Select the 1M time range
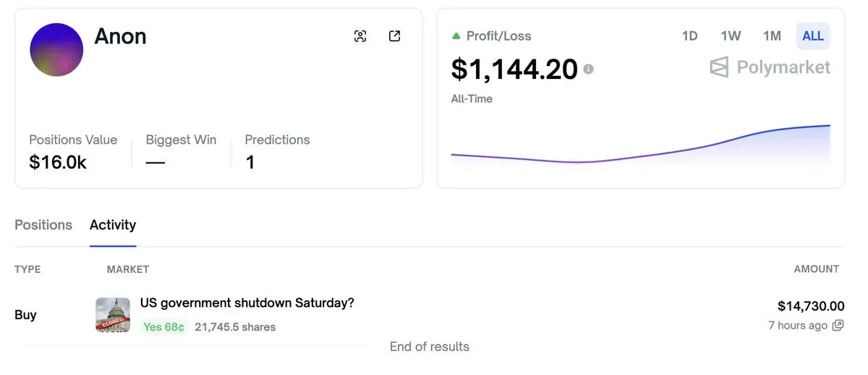Screen dimensions: 868x375 [x=772, y=35]
